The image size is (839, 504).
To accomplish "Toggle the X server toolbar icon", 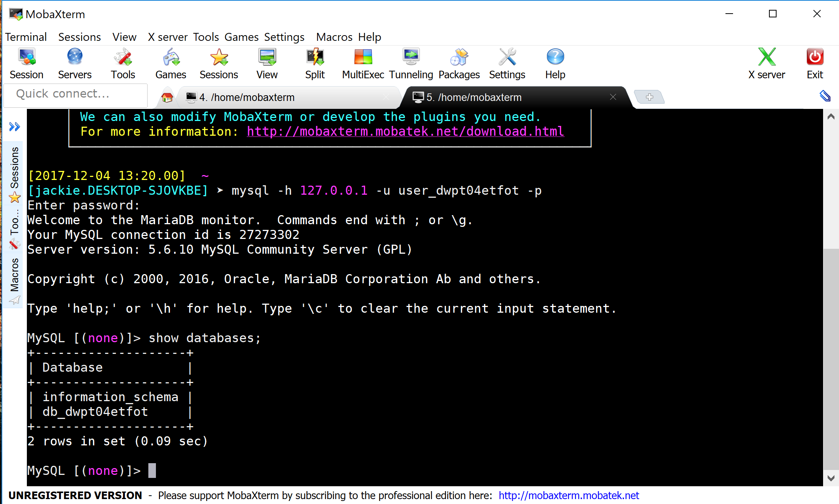I will tap(767, 64).
